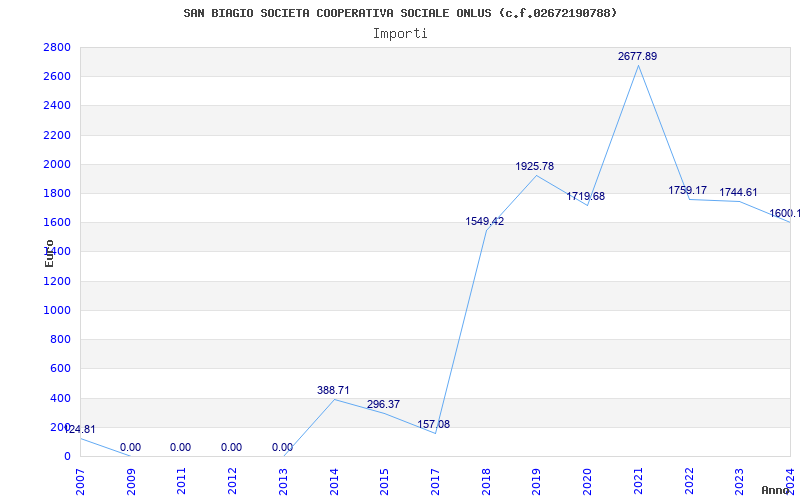Click the line data point at 2014

[334, 399]
